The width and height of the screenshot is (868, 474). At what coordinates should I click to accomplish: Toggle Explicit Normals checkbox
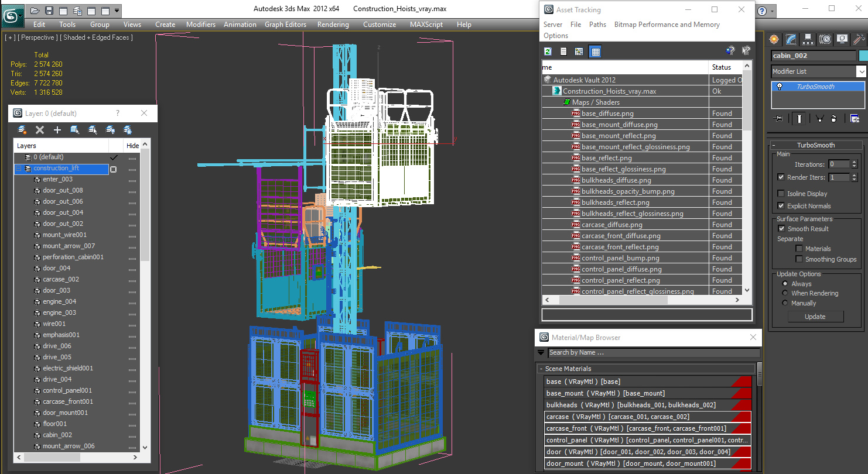(781, 206)
